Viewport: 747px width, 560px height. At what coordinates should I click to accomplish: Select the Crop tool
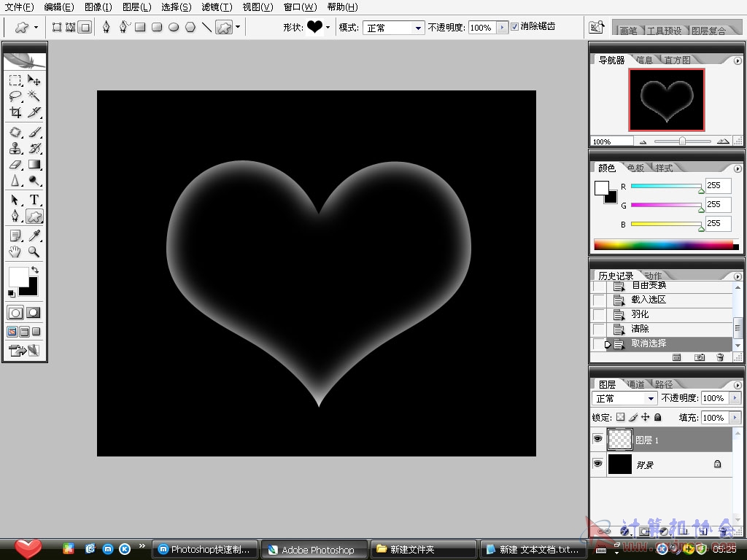[x=15, y=112]
